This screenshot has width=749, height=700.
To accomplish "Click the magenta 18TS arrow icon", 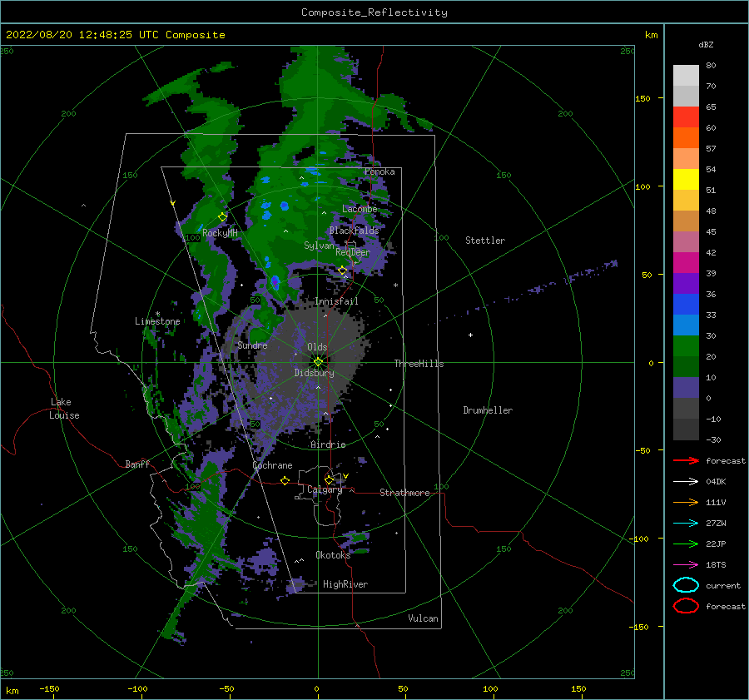I will pyautogui.click(x=686, y=565).
